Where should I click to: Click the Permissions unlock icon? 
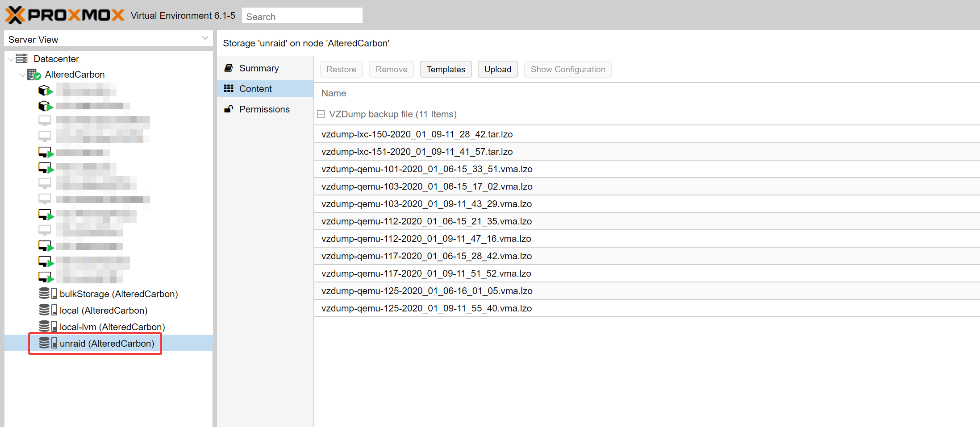point(229,109)
